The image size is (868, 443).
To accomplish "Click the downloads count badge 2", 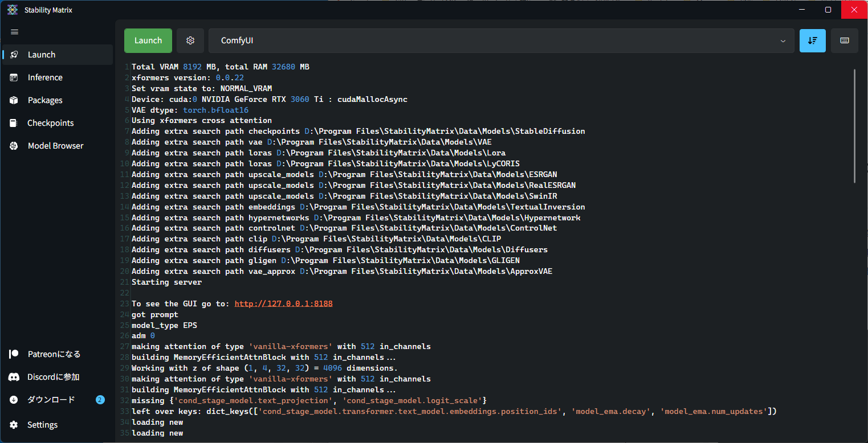I will click(x=100, y=400).
